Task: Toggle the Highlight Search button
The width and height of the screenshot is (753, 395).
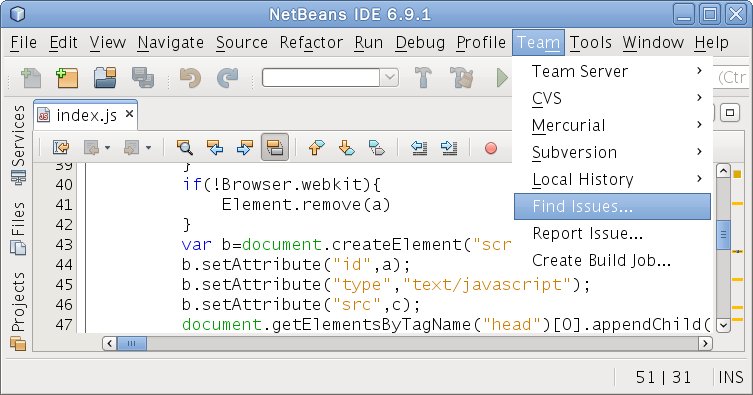Action: click(275, 147)
